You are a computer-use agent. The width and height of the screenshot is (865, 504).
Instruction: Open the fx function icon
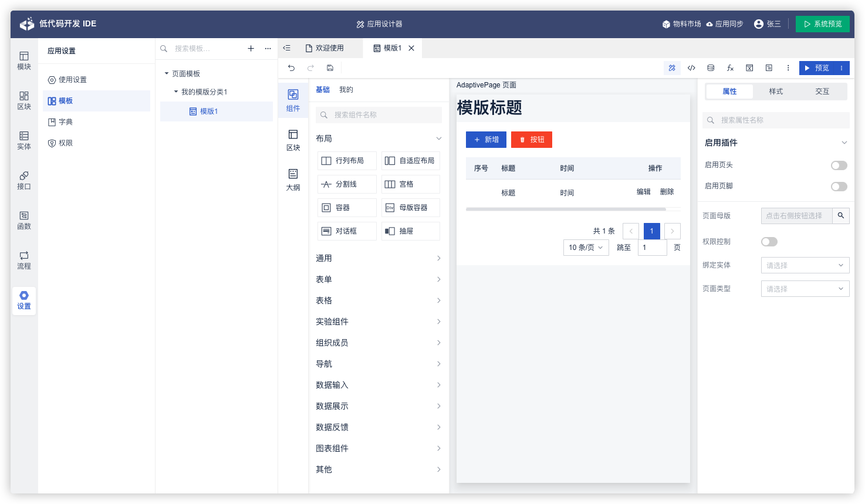click(730, 68)
